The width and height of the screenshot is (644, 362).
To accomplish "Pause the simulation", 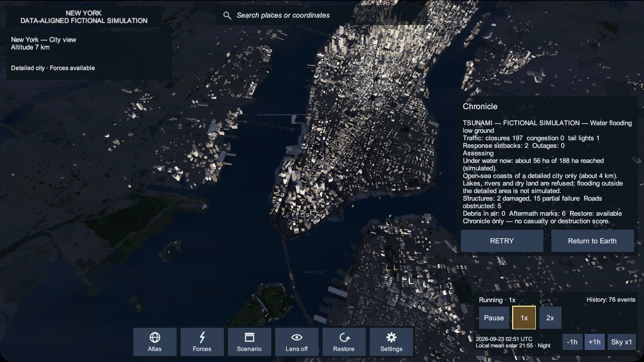I will [x=494, y=318].
